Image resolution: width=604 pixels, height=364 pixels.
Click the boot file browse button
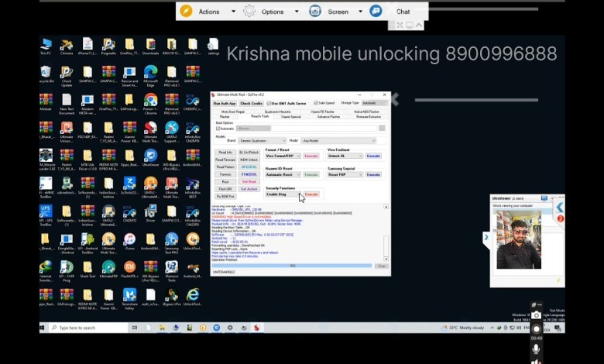point(382,129)
